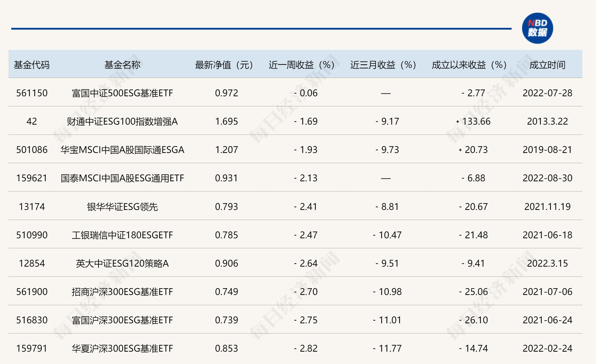Screen dimensions: 596x364
Task: Select date 2021-07-06
Action: pyautogui.click(x=547, y=292)
